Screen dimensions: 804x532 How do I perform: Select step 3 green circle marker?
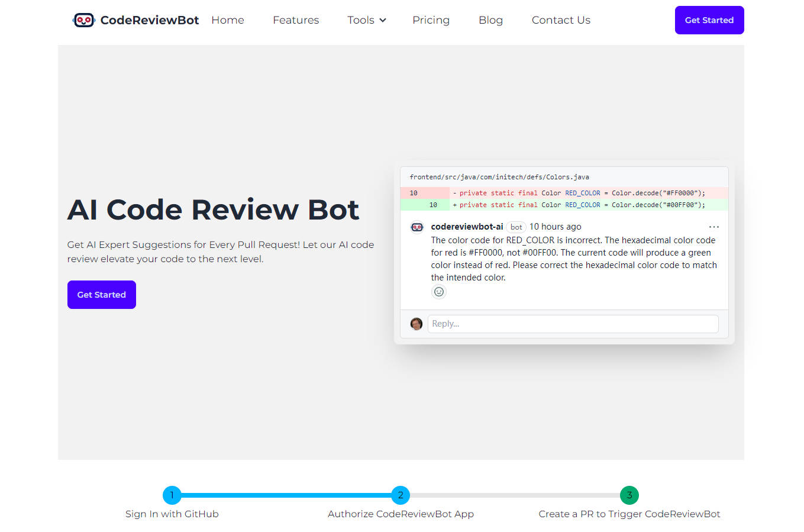coord(629,495)
